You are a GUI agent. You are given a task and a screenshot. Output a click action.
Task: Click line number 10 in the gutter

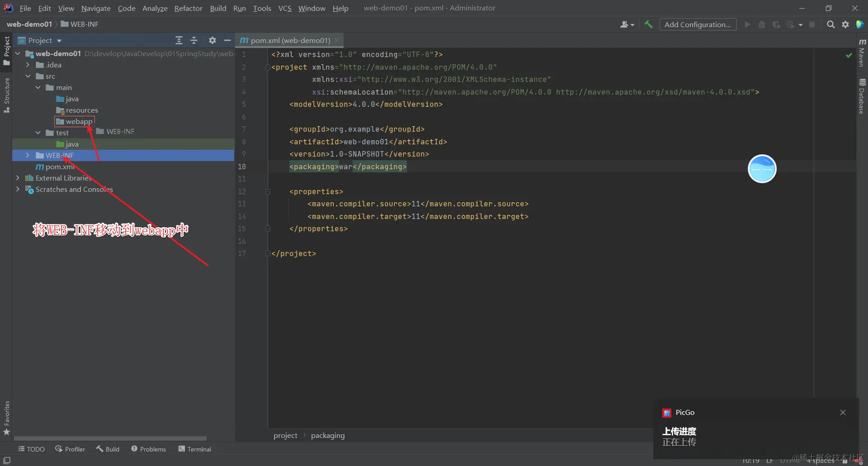(x=242, y=166)
